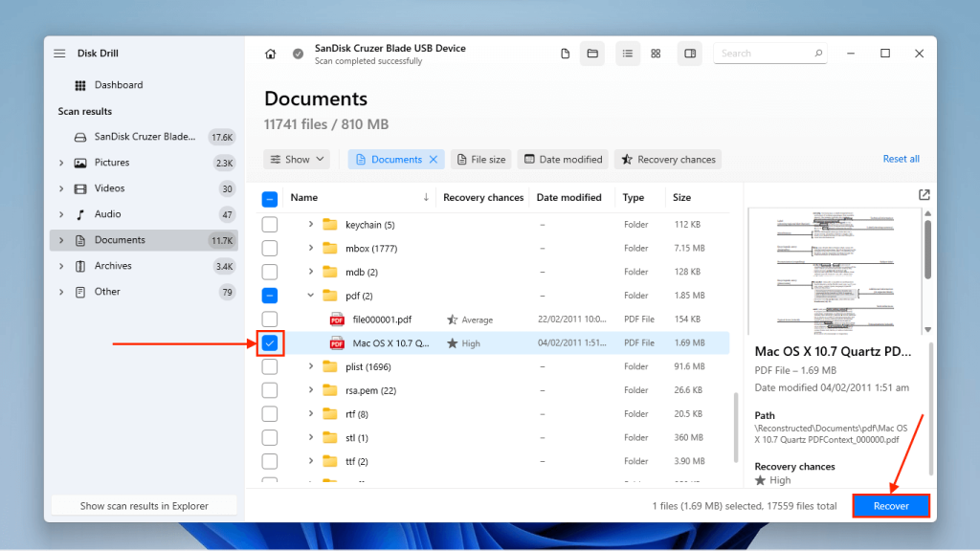
Task: Open the Show dropdown filter
Action: coord(297,159)
